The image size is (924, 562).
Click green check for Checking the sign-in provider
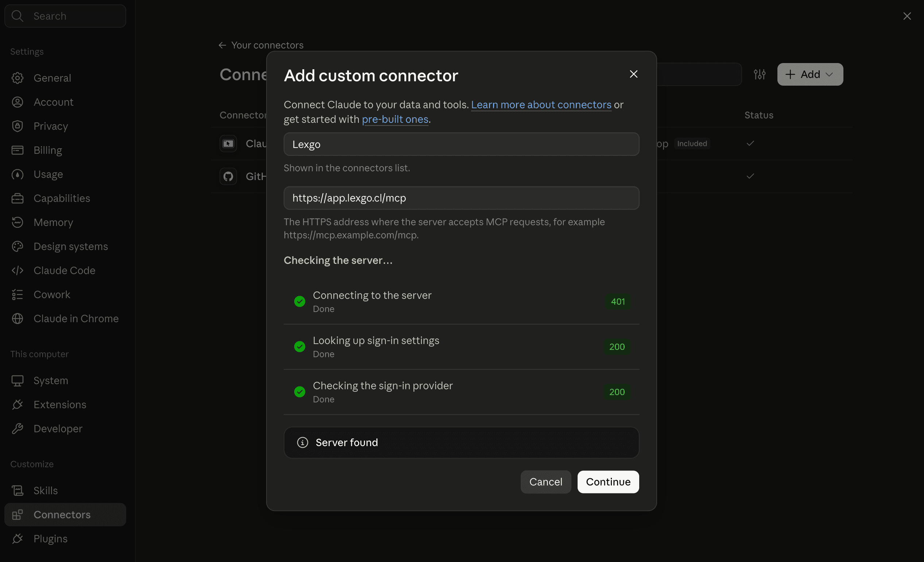pyautogui.click(x=300, y=392)
